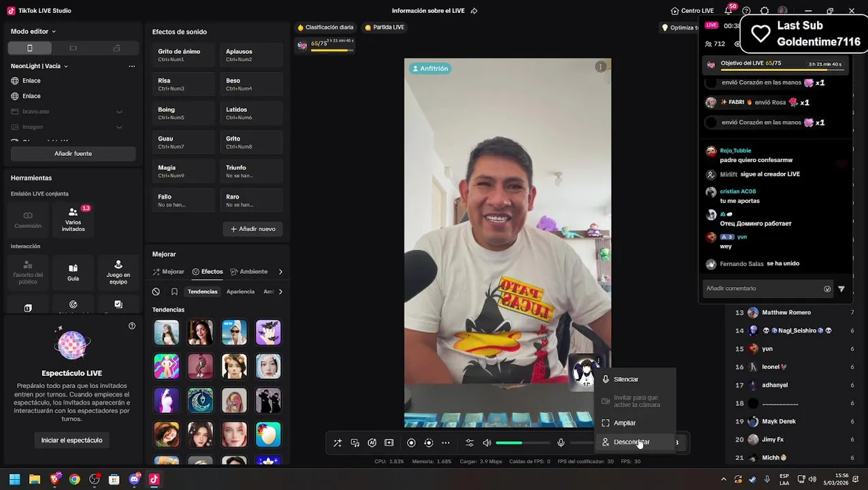Open Objetivo del LIVE 65/75 progress bar
The image size is (868, 490).
click(777, 65)
